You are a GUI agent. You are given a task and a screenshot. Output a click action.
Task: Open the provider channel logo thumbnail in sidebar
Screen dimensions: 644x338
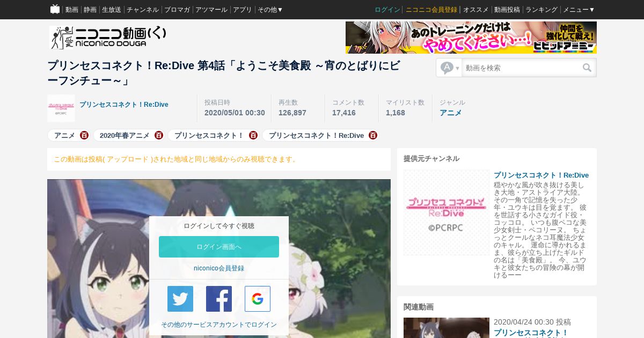pos(447,212)
